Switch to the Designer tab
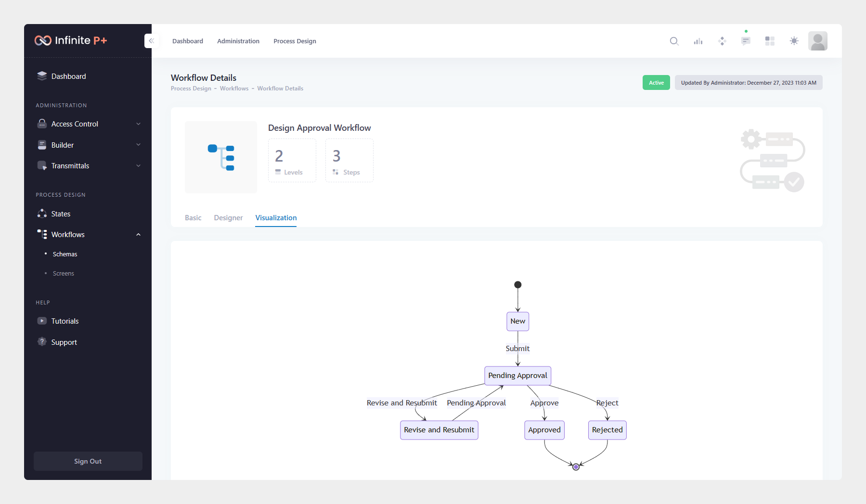Image resolution: width=866 pixels, height=504 pixels. tap(228, 218)
